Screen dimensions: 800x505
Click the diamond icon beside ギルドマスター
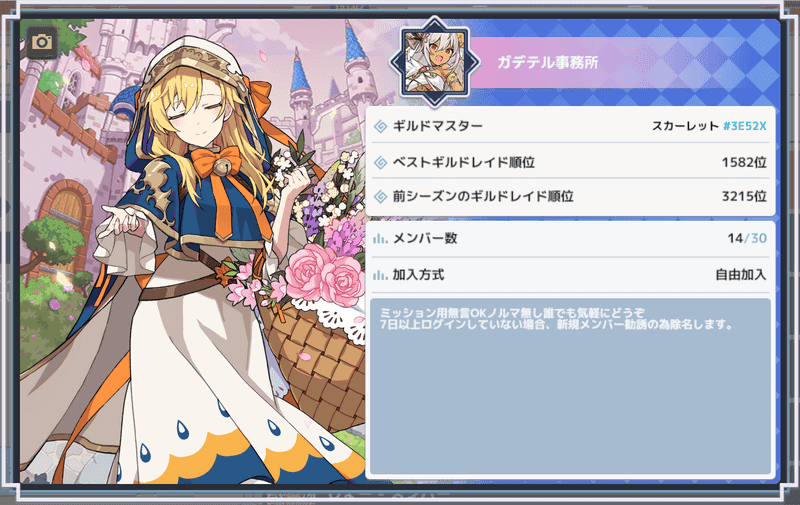point(381,126)
